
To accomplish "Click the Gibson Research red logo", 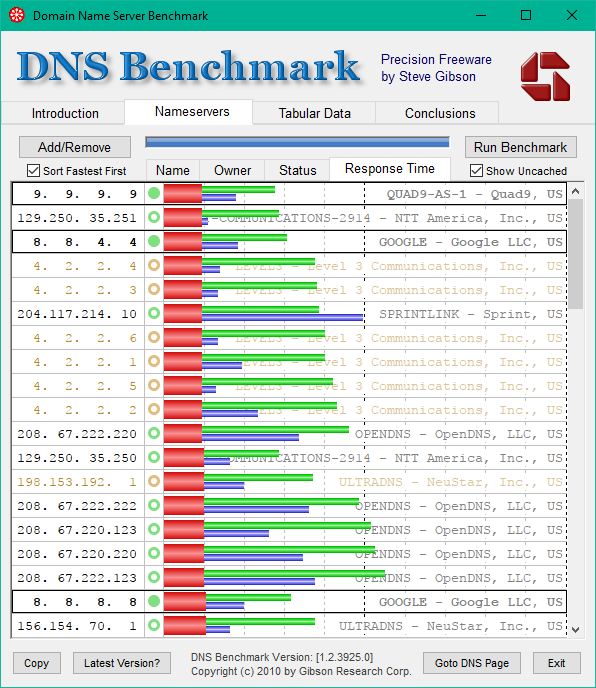I will (x=546, y=76).
